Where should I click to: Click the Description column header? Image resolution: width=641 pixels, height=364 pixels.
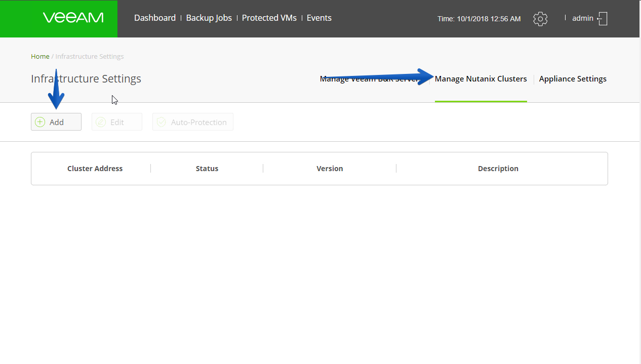498,169
